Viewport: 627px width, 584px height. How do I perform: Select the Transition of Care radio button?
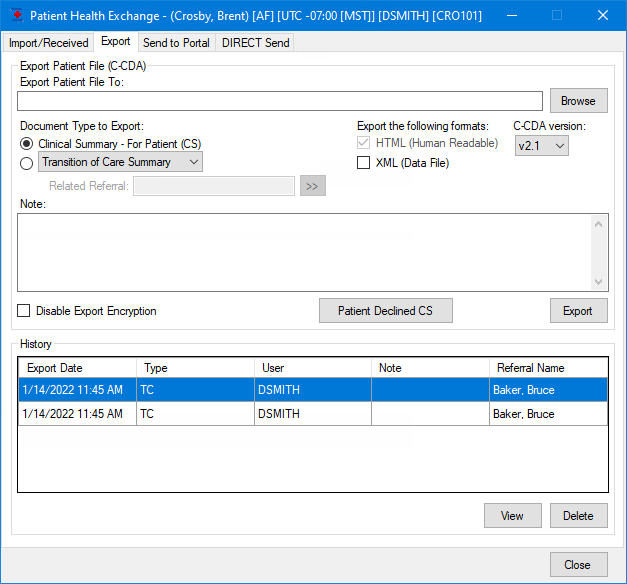coord(27,163)
